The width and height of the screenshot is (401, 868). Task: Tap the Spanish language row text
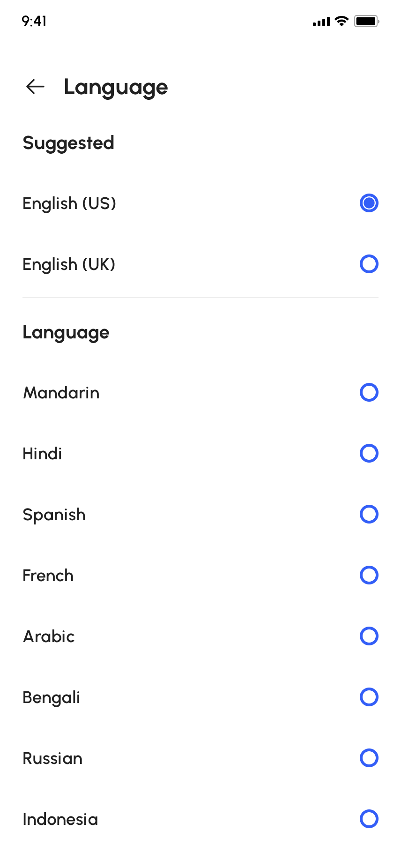point(54,515)
